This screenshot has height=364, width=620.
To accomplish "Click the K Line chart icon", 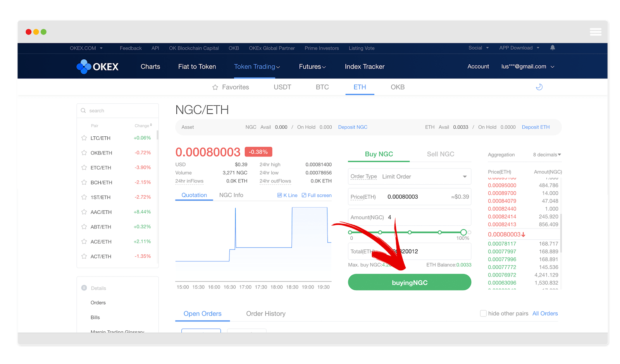I will pos(279,195).
